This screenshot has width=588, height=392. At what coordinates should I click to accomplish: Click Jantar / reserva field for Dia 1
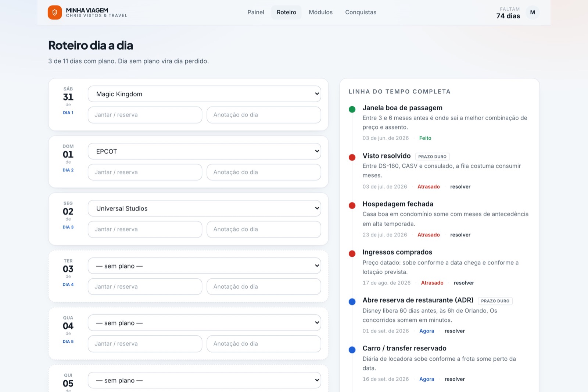pyautogui.click(x=145, y=115)
